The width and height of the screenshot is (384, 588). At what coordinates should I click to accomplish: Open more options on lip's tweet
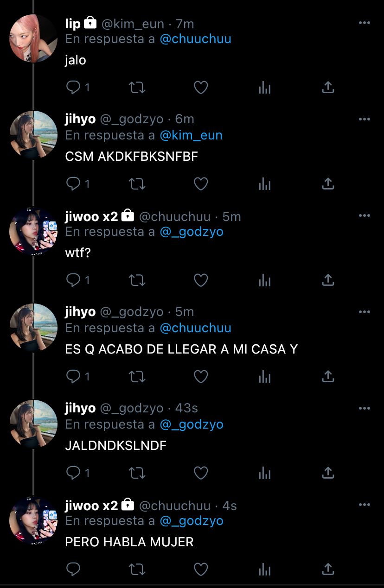click(x=365, y=23)
